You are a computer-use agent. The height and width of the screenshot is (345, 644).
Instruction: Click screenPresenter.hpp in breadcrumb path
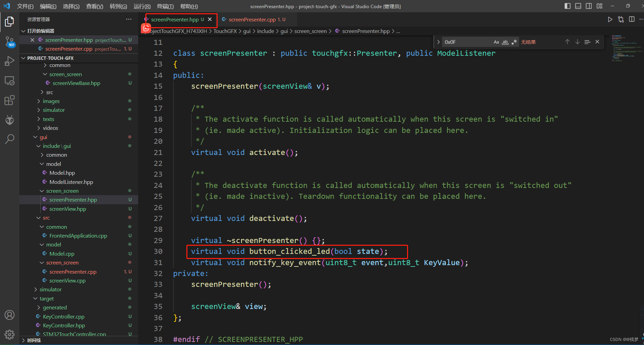[366, 31]
